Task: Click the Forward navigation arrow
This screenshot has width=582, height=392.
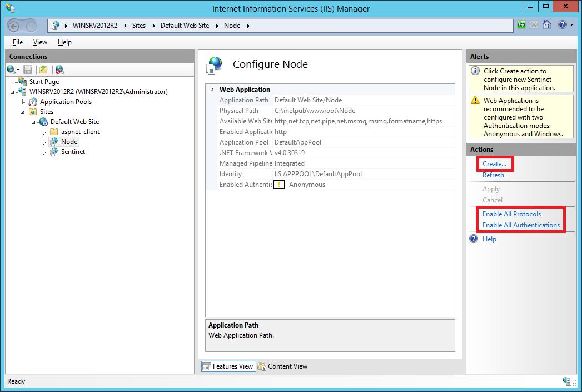Action: pyautogui.click(x=32, y=26)
